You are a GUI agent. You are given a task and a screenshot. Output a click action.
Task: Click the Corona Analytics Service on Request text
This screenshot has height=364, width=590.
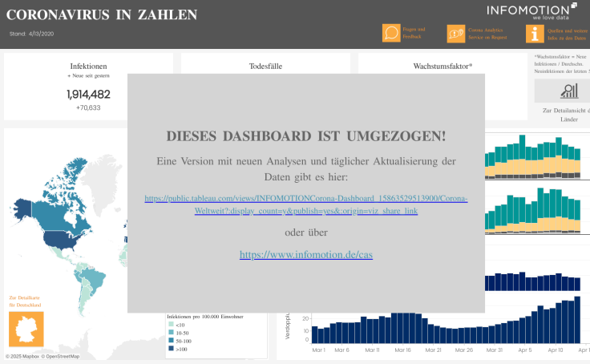(487, 34)
